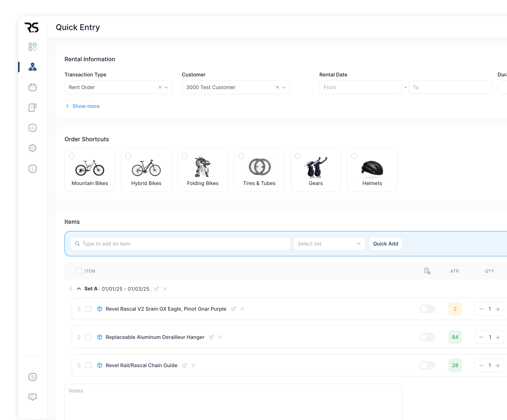
Task: Click the Rental Date From field
Action: pyautogui.click(x=361, y=87)
